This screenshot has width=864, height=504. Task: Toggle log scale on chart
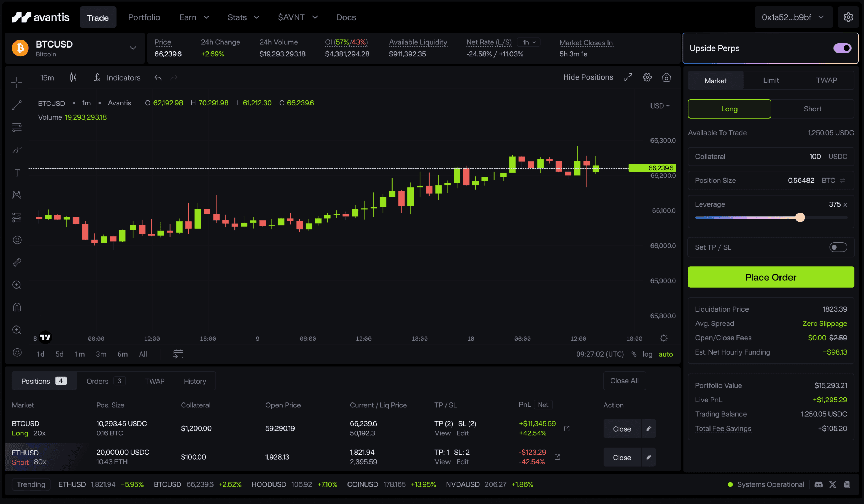(x=647, y=354)
